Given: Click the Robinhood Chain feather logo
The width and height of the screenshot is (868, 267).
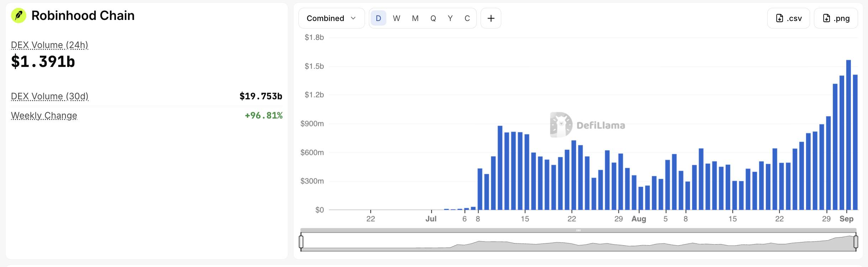Looking at the screenshot, I should (18, 16).
